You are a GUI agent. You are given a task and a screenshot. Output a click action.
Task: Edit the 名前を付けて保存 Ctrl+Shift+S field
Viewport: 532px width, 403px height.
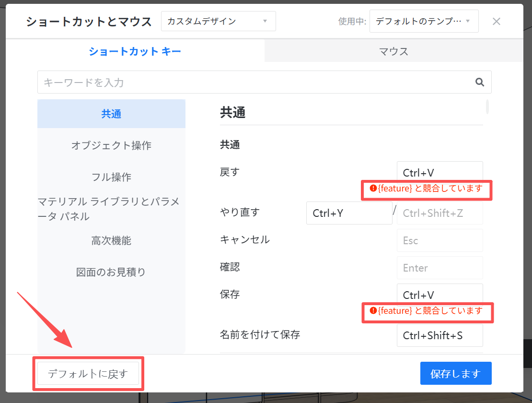pyautogui.click(x=439, y=335)
